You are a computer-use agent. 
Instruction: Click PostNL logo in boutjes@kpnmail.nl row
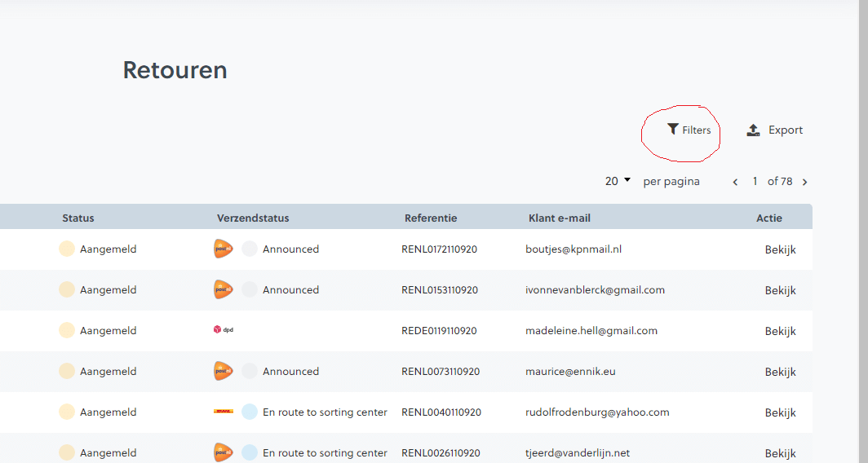[x=223, y=249]
